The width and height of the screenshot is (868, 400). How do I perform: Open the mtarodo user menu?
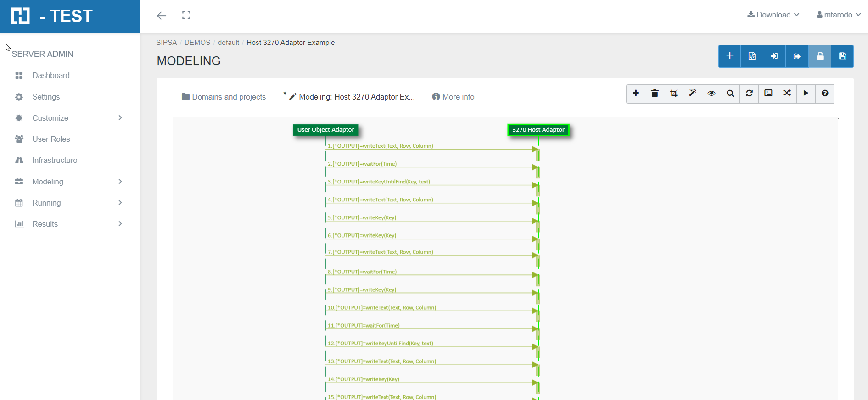(838, 15)
